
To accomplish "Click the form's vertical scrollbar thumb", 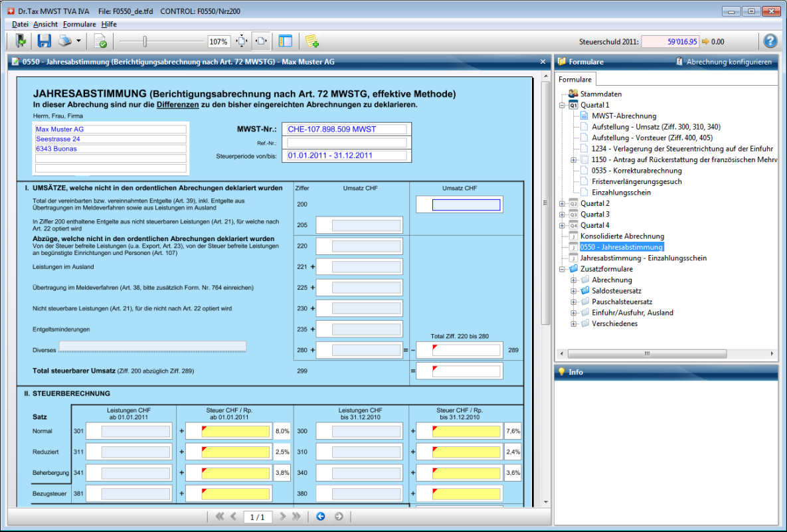I will (545, 203).
